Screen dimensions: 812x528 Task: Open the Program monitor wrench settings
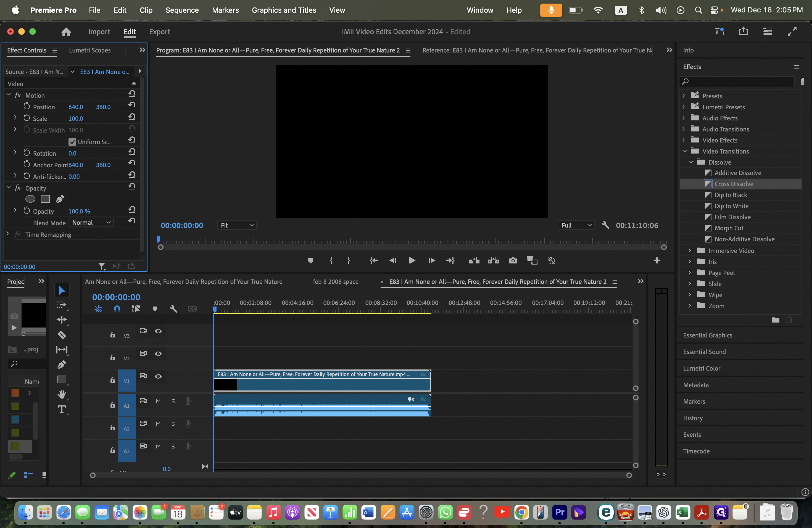click(x=605, y=225)
